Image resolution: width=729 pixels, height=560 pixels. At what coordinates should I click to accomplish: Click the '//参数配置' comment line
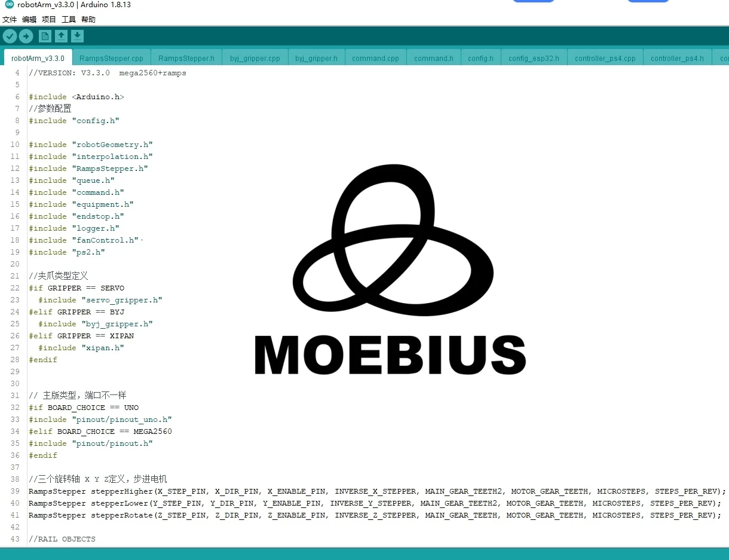point(50,109)
